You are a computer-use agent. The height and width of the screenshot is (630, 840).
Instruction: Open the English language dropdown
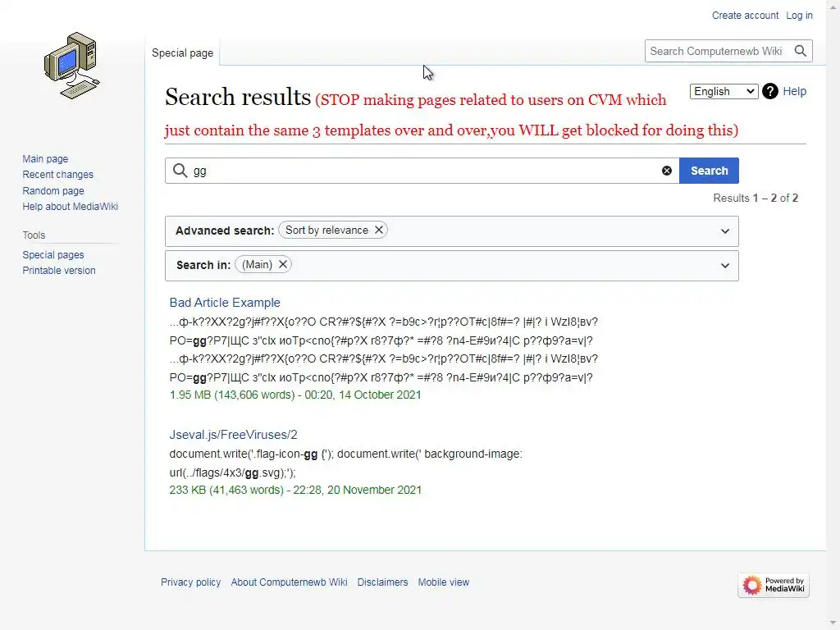coord(724,91)
